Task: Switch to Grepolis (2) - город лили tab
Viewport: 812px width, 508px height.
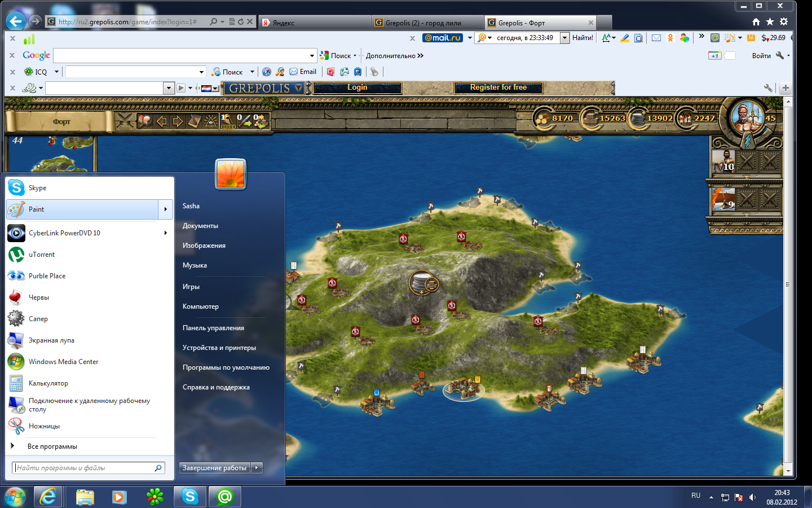Action: pos(427,23)
